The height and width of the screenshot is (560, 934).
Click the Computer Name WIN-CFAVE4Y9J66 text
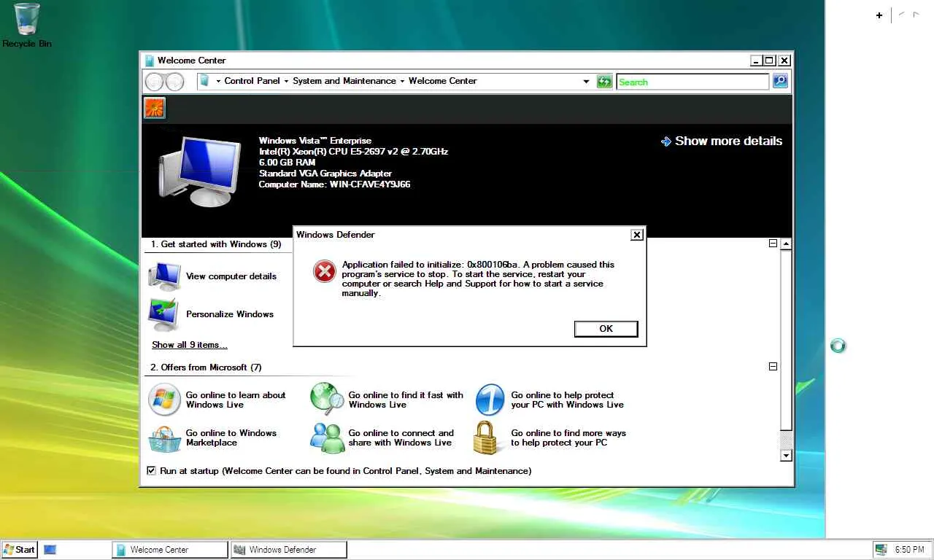(334, 184)
